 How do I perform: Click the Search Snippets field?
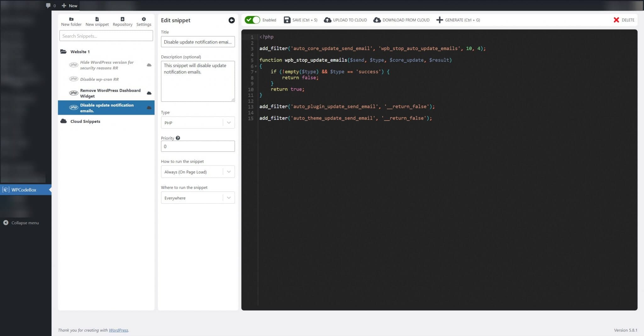[x=106, y=36]
